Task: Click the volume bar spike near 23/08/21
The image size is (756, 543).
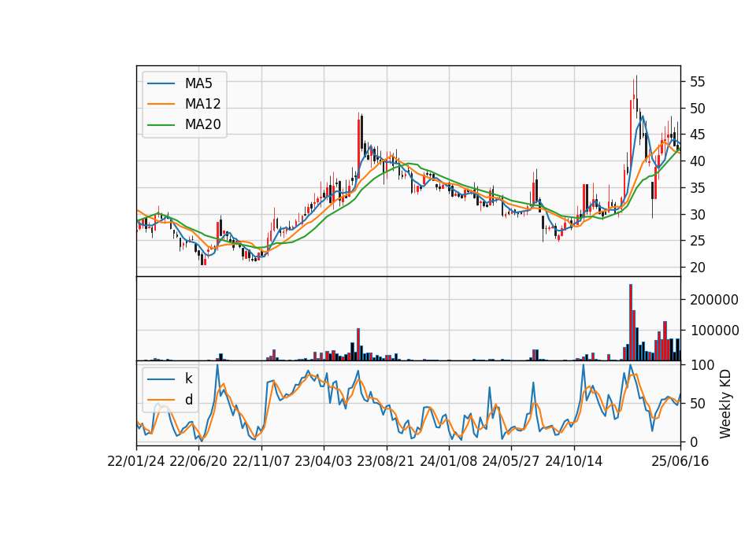Action: tap(358, 345)
